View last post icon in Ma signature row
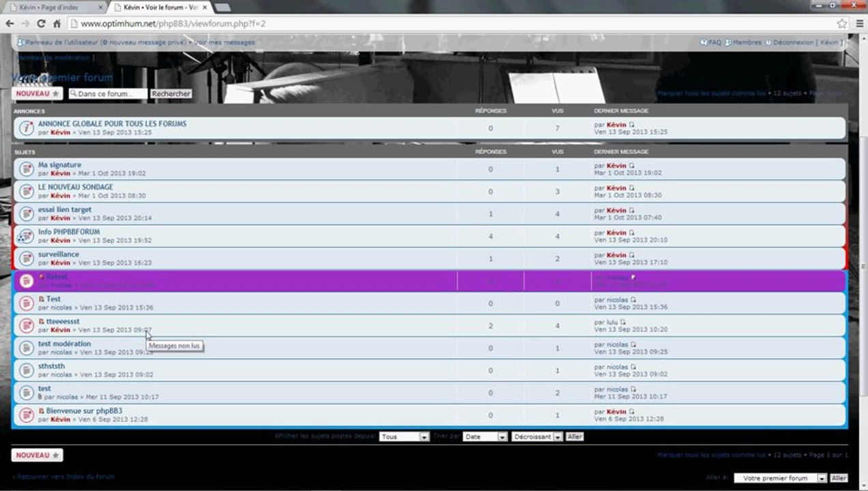This screenshot has height=491, width=868. [x=631, y=166]
